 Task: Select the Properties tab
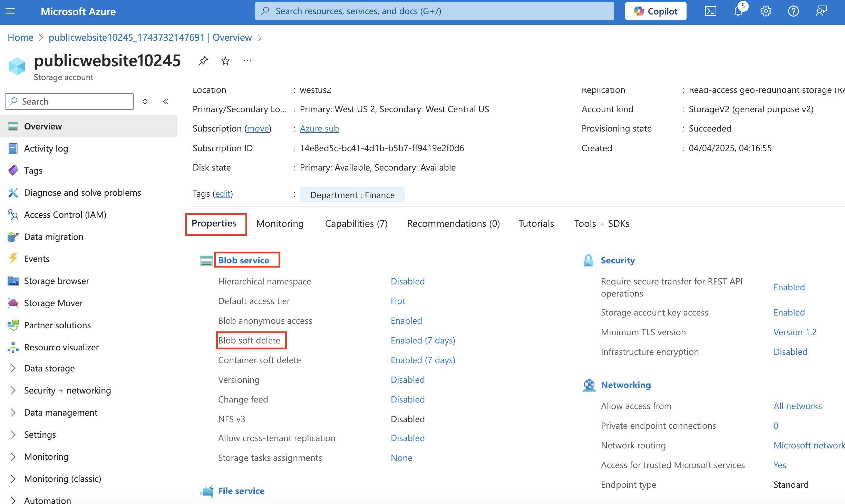214,223
